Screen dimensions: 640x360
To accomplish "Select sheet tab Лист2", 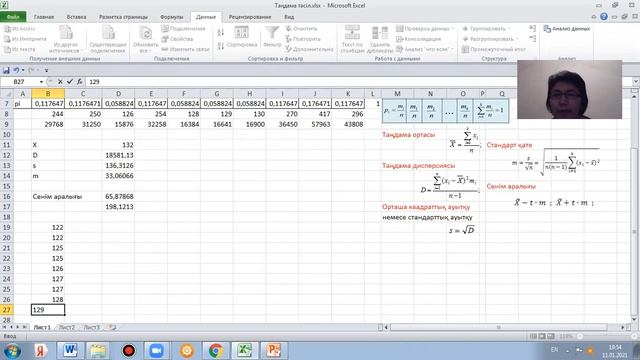I will coord(67,327).
